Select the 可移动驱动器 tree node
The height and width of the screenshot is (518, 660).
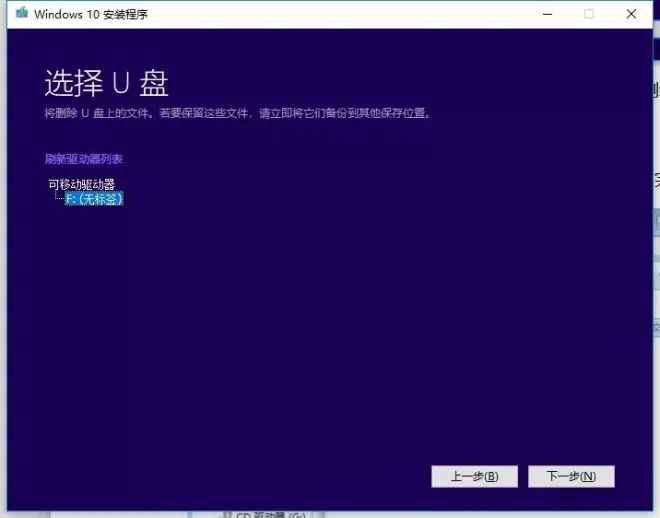(x=81, y=184)
